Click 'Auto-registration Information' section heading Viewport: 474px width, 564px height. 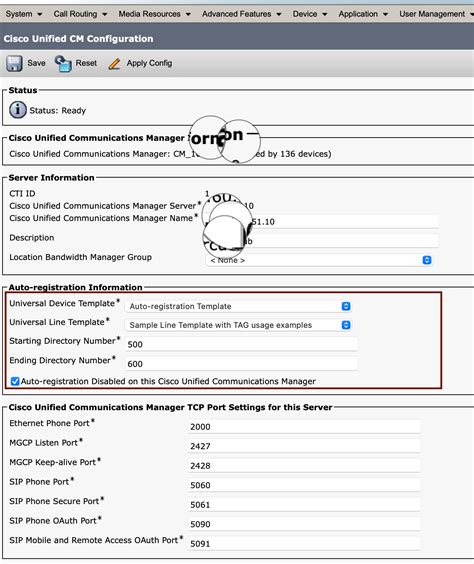76,287
